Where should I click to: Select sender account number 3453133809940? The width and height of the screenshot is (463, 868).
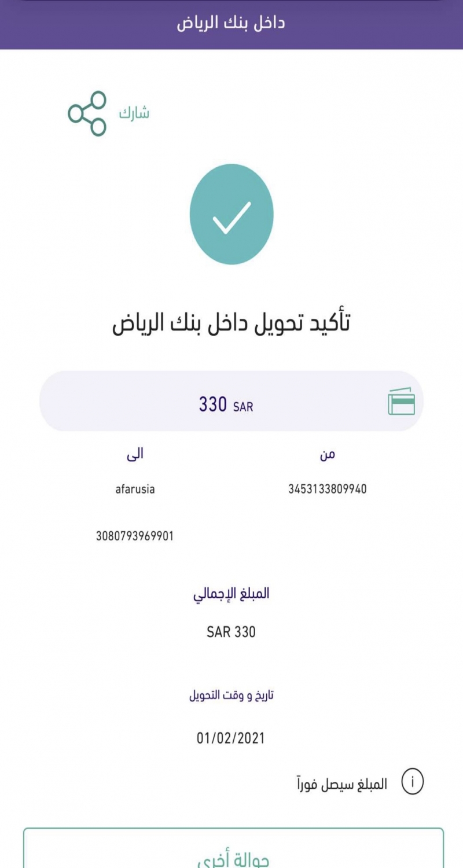(x=328, y=489)
